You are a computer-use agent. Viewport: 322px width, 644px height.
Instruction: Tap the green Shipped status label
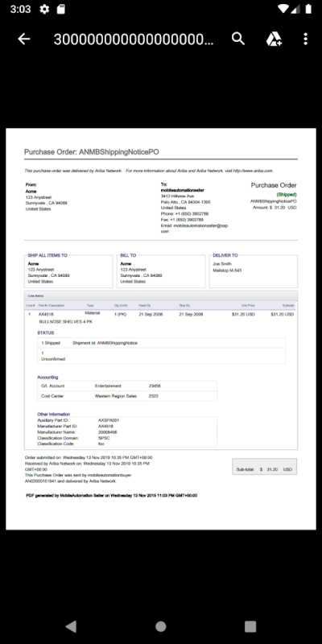coord(287,194)
